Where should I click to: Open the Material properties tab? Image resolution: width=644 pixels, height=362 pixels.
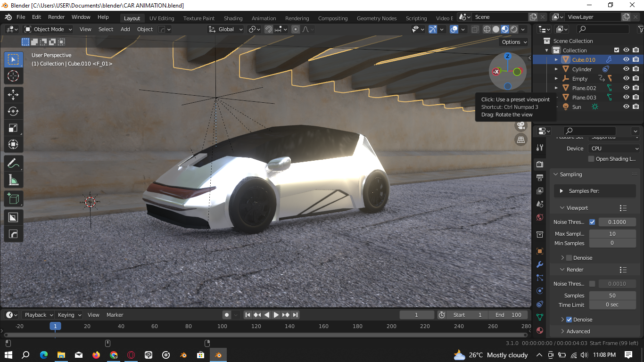click(x=540, y=330)
